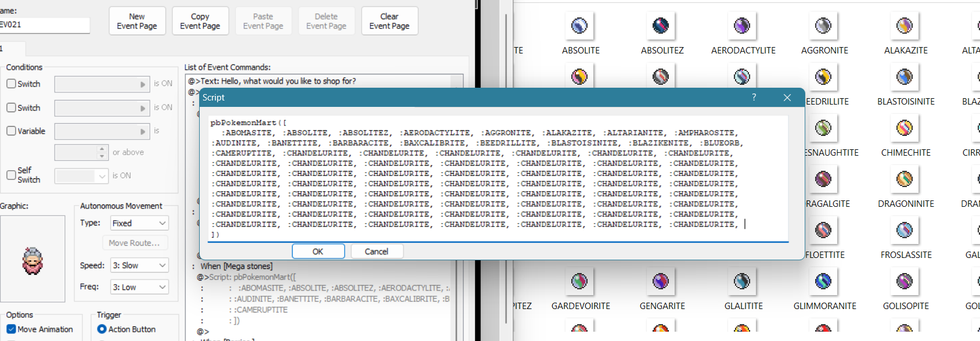Select the Action Button trigger radio
Viewport: 980px width, 341px height.
102,329
